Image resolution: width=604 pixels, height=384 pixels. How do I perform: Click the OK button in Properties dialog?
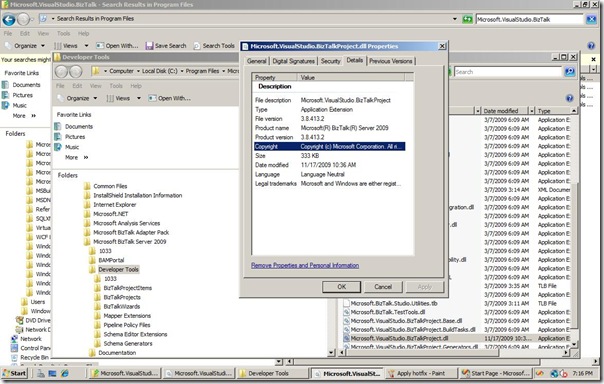click(341, 287)
